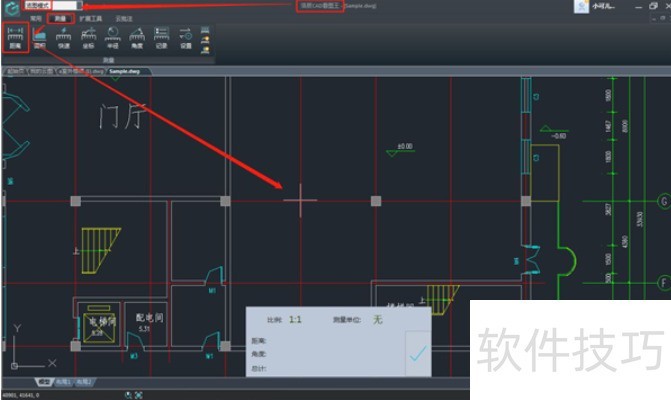Select the 坐标 coordinate measure tool
Viewport: 671px width, 400px height.
point(88,38)
